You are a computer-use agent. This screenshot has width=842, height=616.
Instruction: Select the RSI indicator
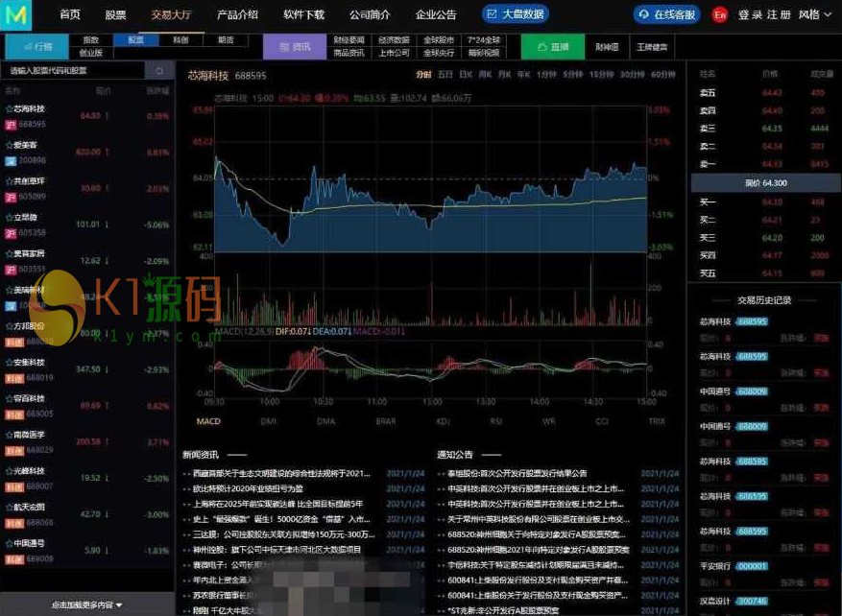point(495,421)
